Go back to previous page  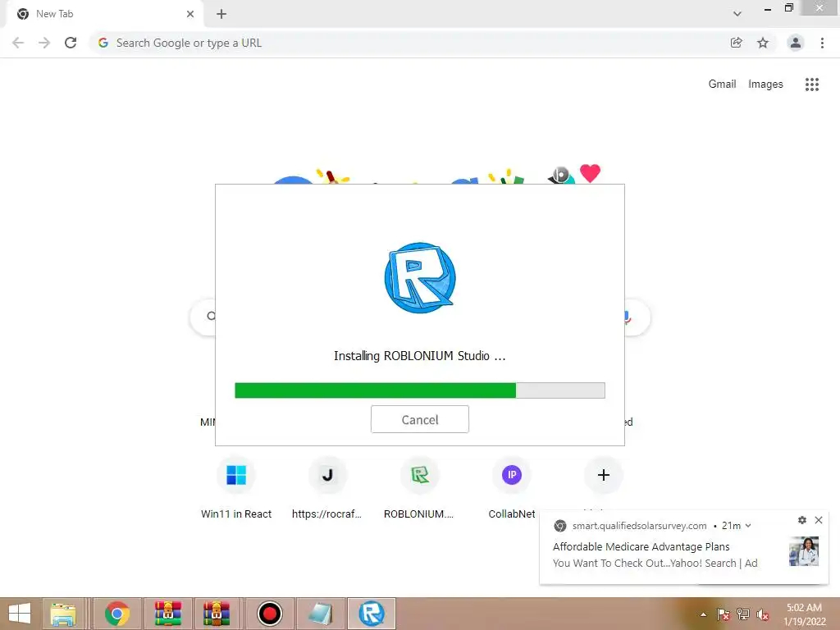pos(18,43)
